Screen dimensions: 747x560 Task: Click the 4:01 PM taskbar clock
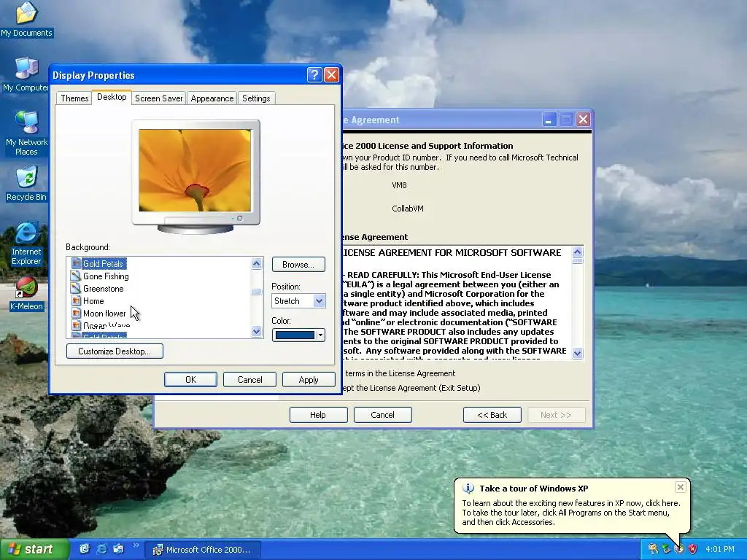click(720, 549)
